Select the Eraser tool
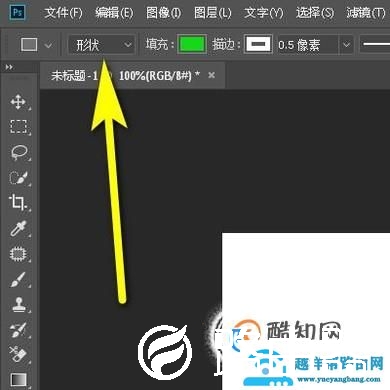Image resolution: width=390 pixels, height=390 pixels. click(x=18, y=354)
